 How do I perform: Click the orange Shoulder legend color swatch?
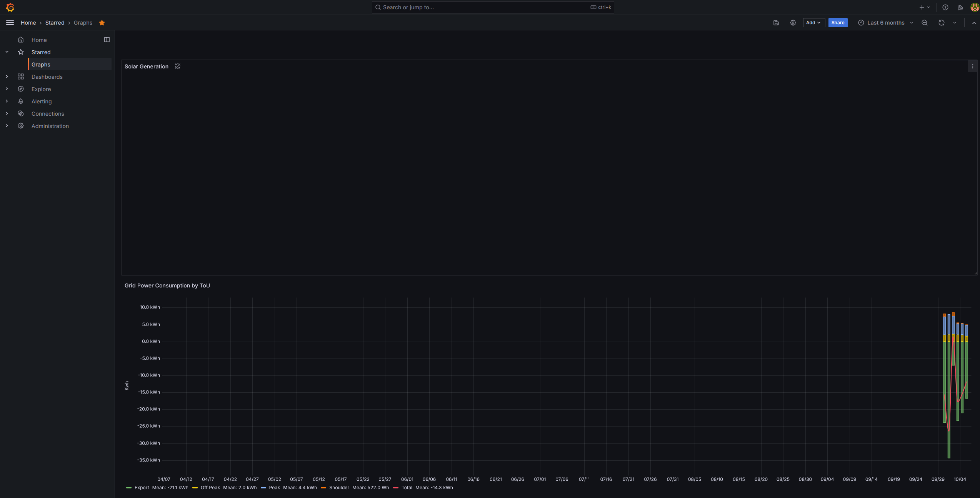coord(323,488)
